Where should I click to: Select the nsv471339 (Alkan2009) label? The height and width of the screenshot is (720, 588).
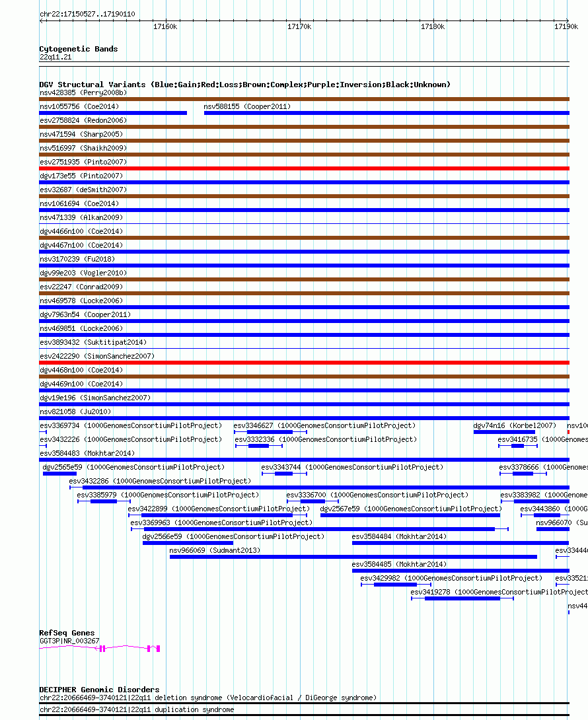[x=81, y=217]
